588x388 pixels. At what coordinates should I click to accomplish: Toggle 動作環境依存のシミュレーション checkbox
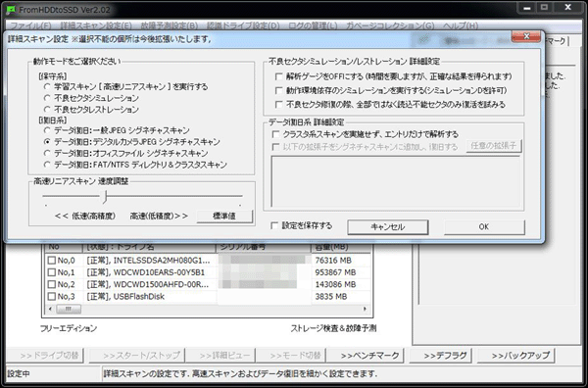tap(278, 90)
